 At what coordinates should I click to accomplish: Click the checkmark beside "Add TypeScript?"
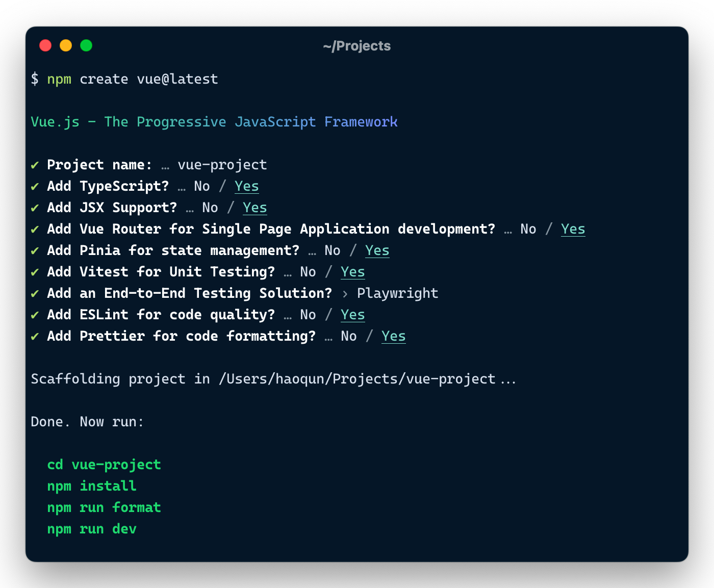[x=35, y=186]
